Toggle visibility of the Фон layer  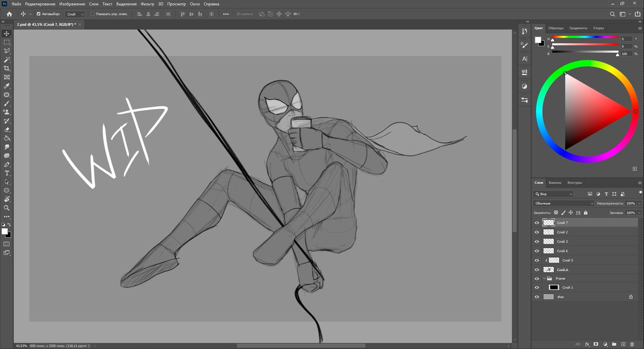(x=537, y=296)
